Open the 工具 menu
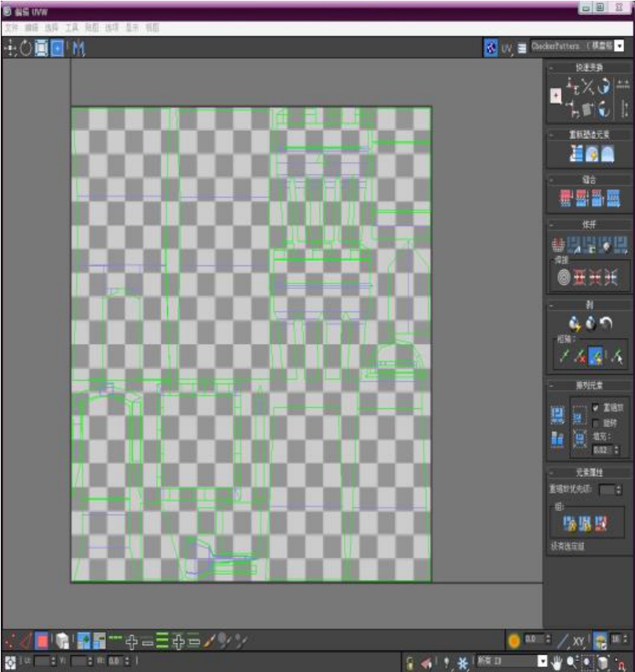The image size is (635, 672). (x=72, y=27)
